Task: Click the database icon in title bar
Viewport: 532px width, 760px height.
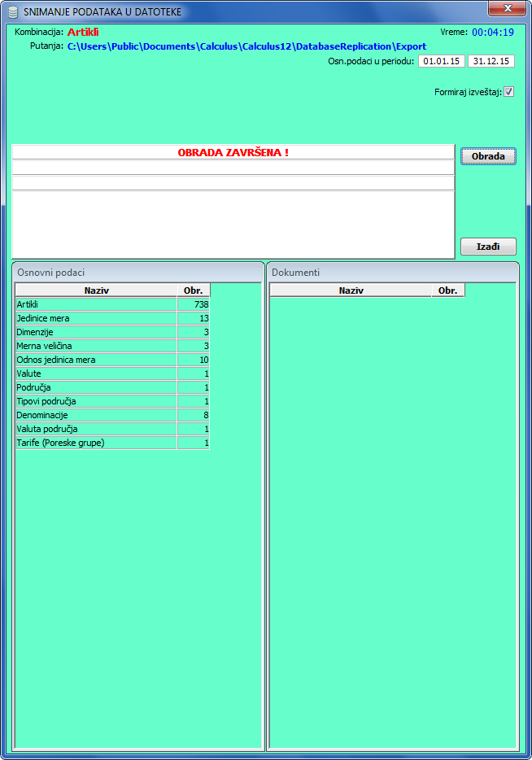Action: point(12,12)
